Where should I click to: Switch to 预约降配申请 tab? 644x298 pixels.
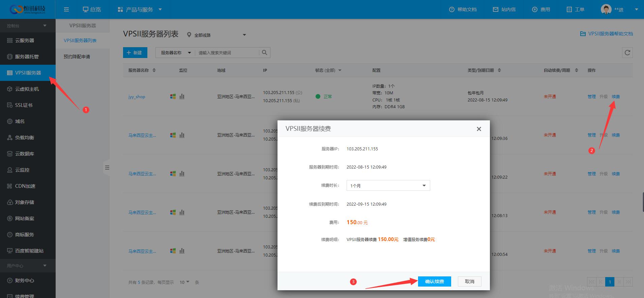click(77, 57)
